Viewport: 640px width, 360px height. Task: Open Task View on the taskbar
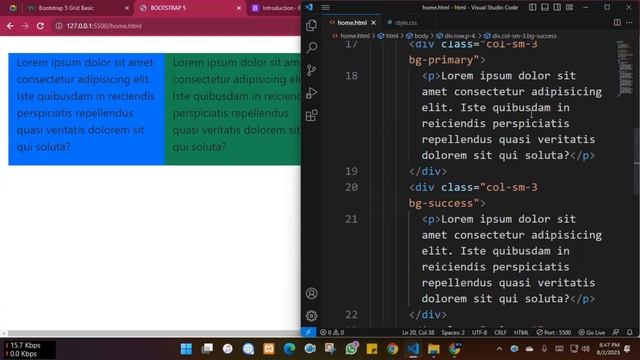click(207, 349)
